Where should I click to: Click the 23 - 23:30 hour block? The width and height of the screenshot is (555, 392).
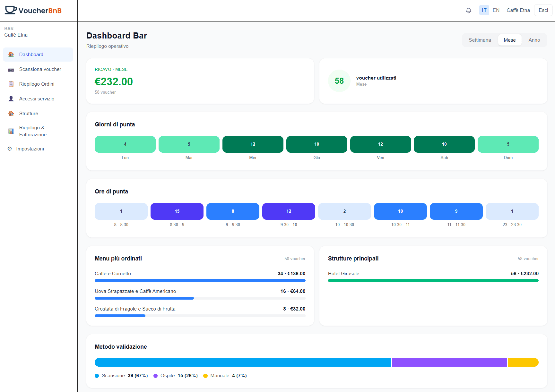512,211
